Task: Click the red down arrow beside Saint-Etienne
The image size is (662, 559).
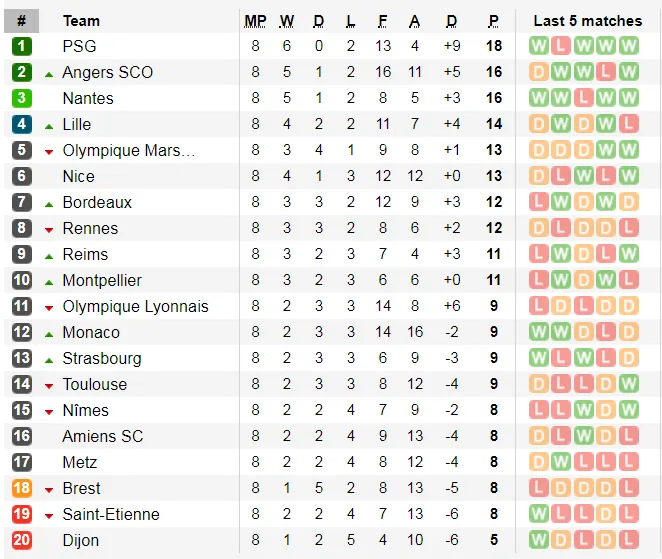Action: click(49, 515)
